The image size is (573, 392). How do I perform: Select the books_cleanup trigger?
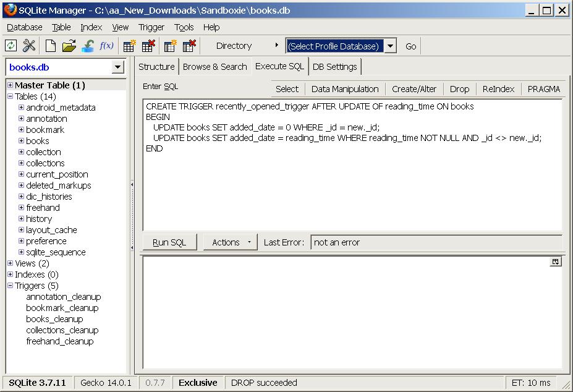pos(54,319)
